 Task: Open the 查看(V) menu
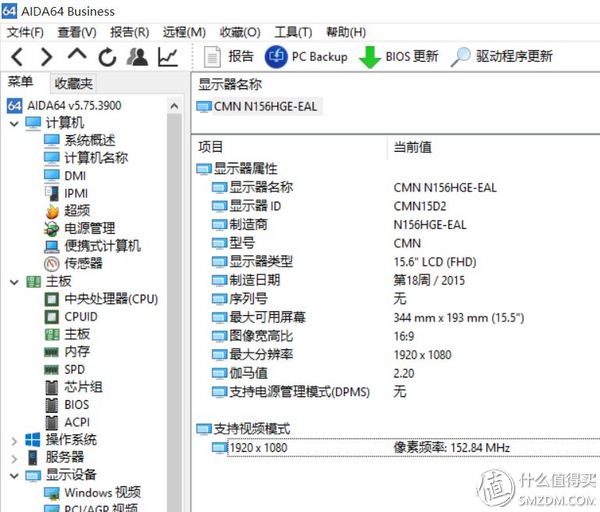pos(77,32)
